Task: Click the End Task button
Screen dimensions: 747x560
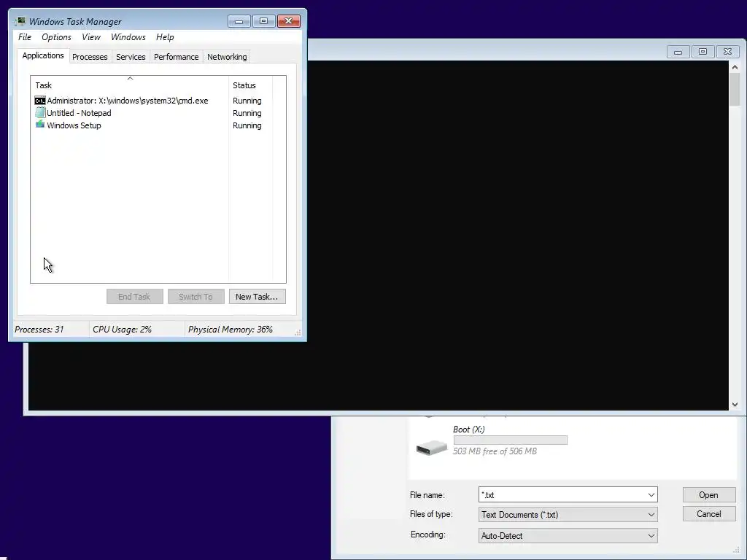Action: coord(135,296)
